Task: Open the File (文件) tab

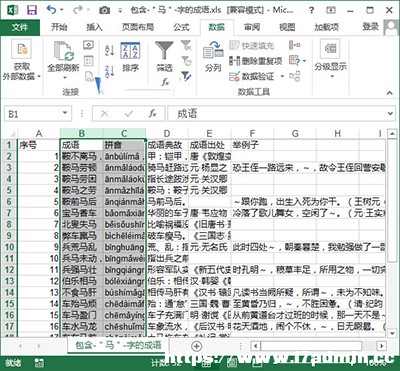Action: click(20, 27)
